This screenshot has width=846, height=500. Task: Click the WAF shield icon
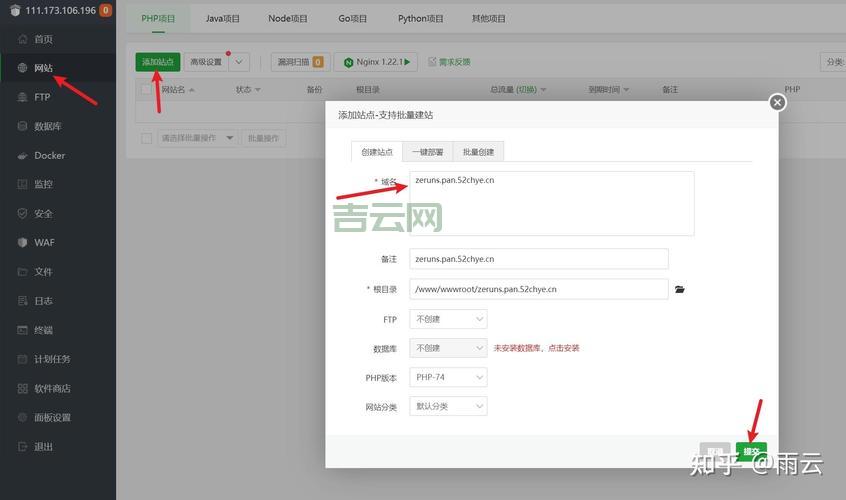point(22,243)
